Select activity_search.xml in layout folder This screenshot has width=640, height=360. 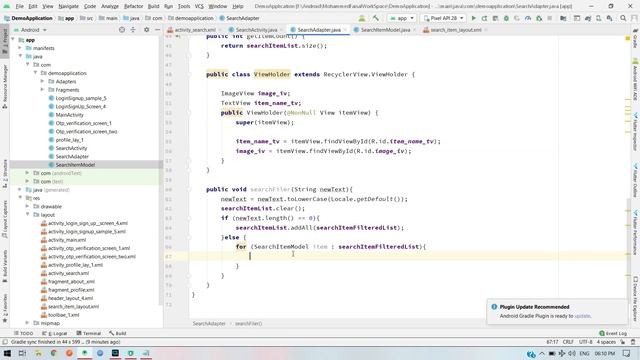[x=69, y=273]
